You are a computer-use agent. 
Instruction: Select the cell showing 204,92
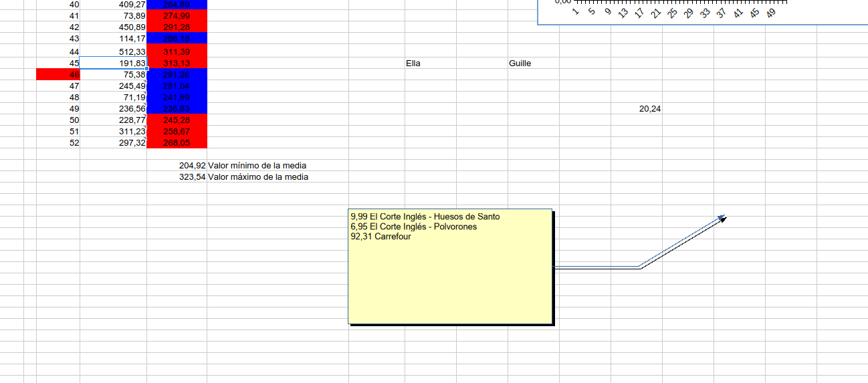[177, 165]
